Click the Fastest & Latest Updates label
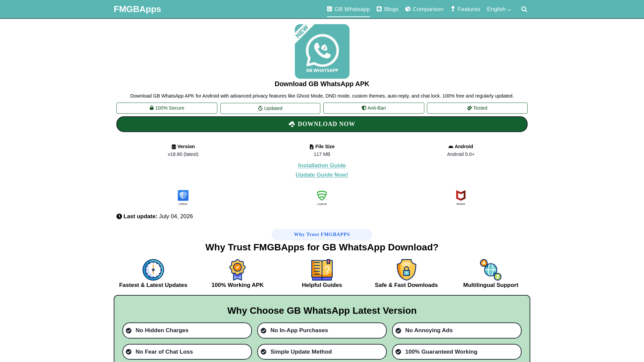Viewport: 644px width, 362px height. (x=153, y=285)
